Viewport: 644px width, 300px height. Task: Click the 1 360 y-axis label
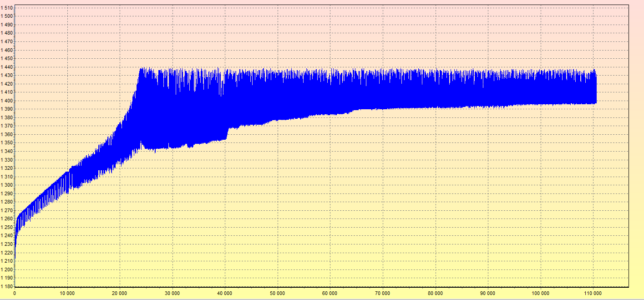7,134
